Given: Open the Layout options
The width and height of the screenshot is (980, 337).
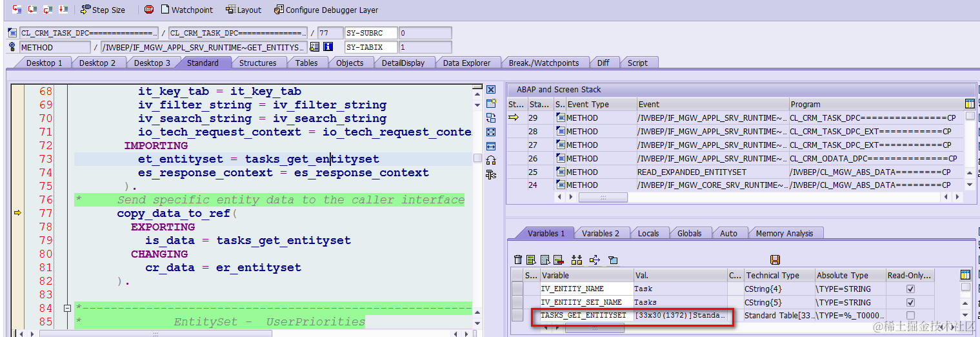Looking at the screenshot, I should point(244,10).
